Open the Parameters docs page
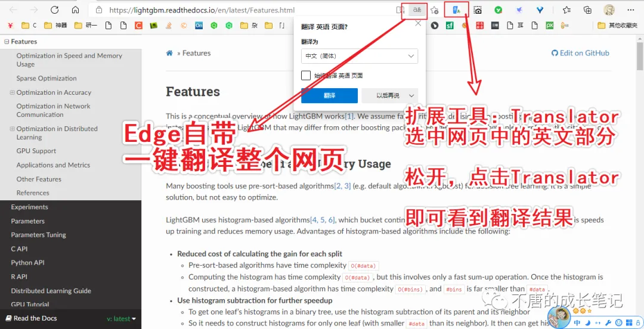This screenshot has height=329, width=644. pos(28,221)
